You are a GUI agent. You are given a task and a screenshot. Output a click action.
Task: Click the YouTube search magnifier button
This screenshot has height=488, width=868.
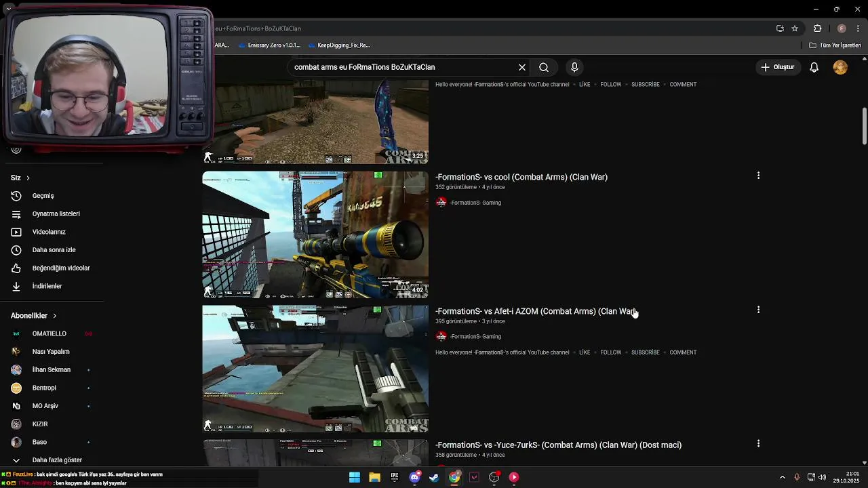point(544,67)
